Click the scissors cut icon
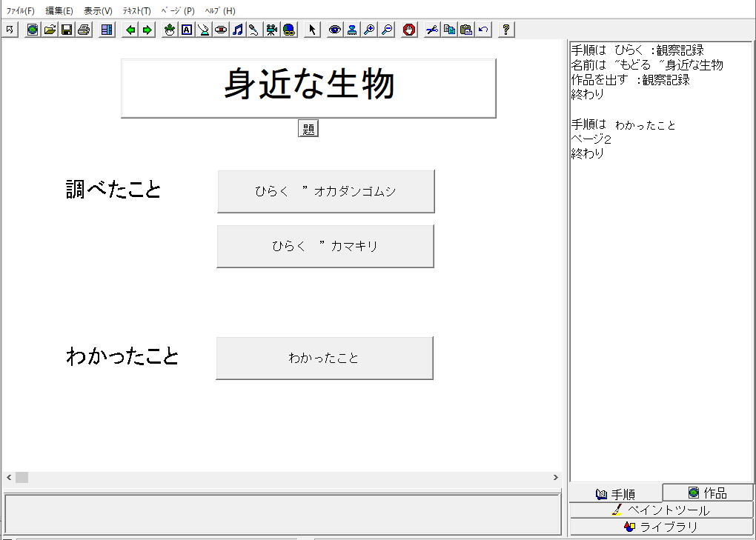The image size is (756, 540). 432,30
